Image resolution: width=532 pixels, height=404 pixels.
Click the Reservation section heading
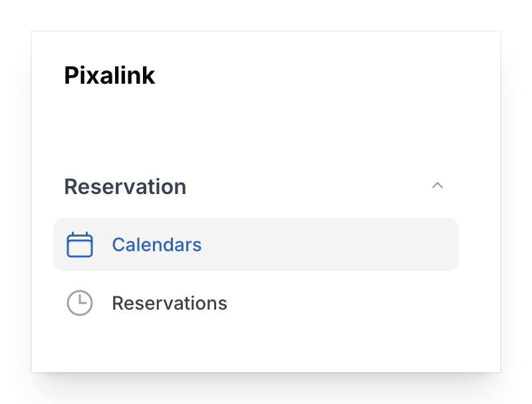tap(125, 186)
